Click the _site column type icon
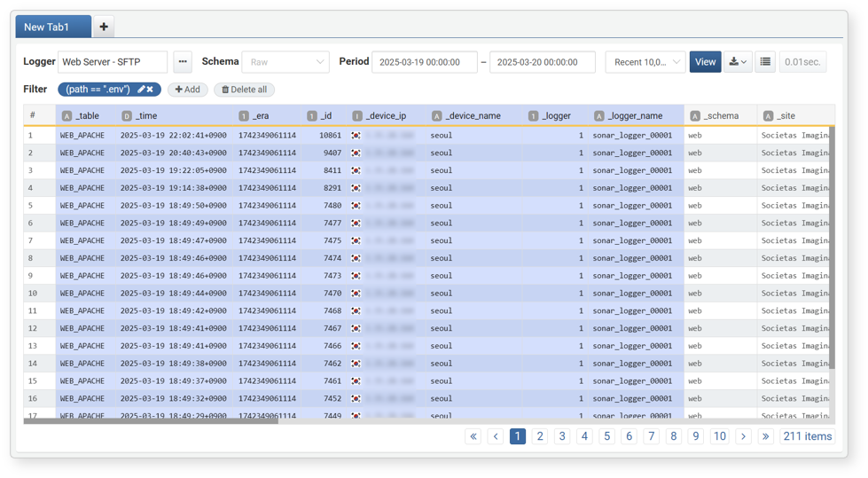Viewport: 868px width, 478px height. pyautogui.click(x=768, y=116)
